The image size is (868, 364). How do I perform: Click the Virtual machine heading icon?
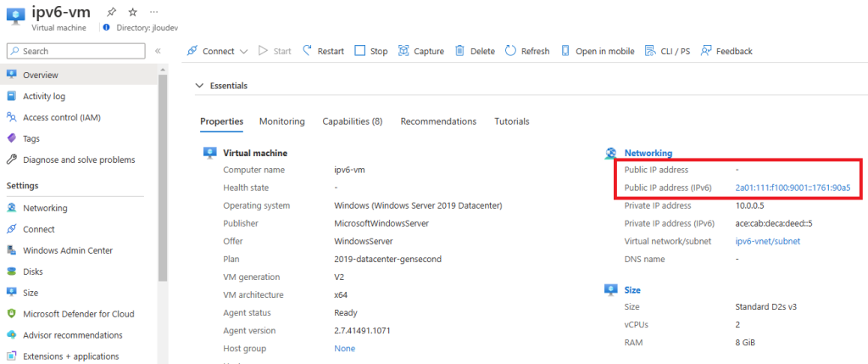point(210,153)
